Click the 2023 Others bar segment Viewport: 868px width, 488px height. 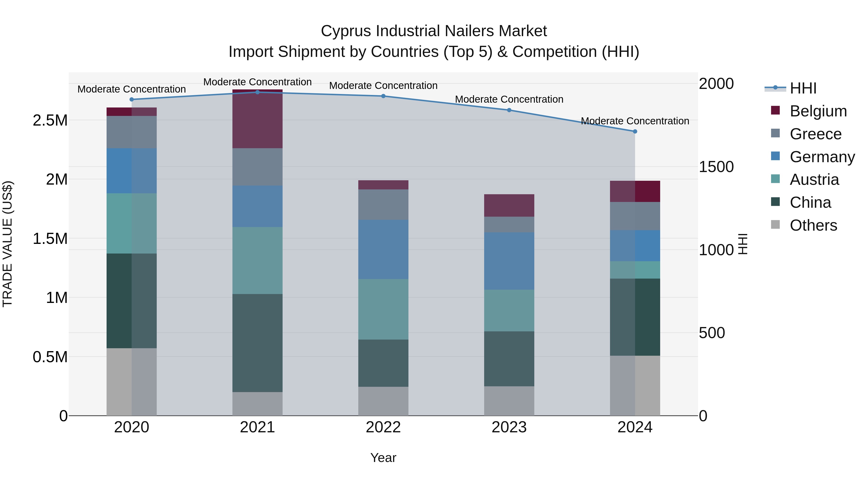tap(509, 401)
